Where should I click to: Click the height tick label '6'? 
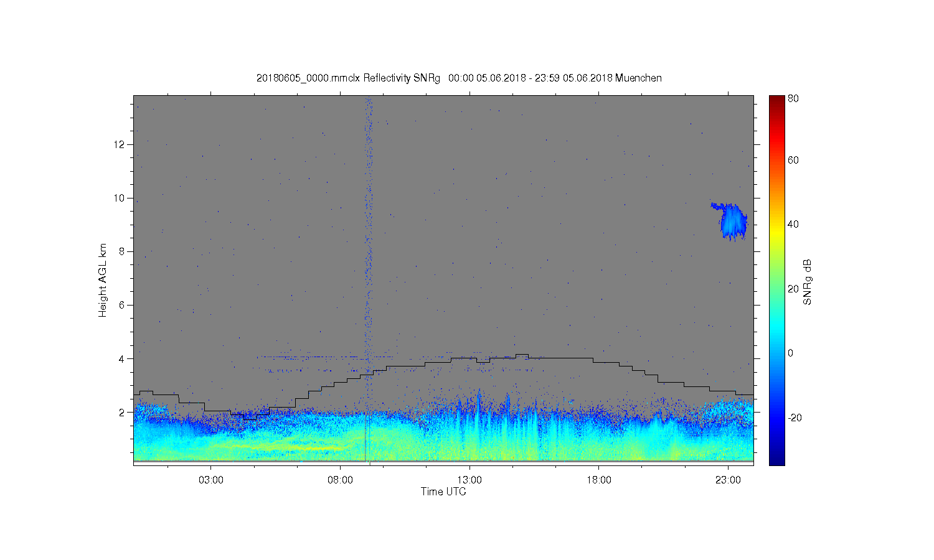[x=123, y=305]
